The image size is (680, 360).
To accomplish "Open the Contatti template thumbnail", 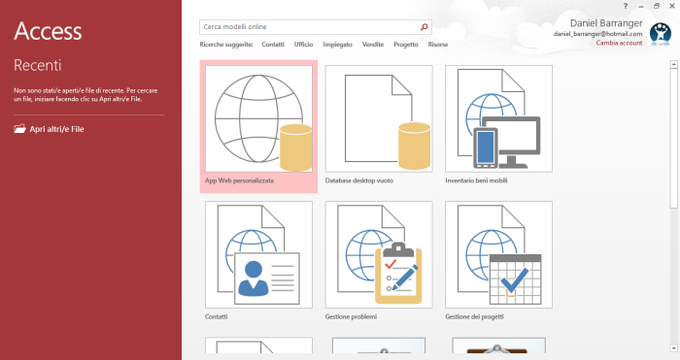I will 259,255.
